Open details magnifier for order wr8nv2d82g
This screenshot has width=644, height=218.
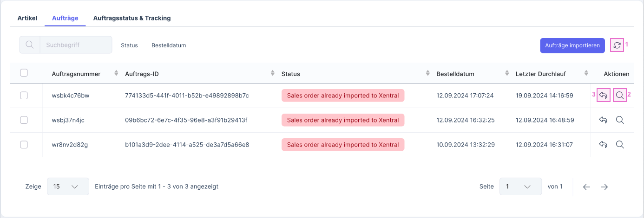point(620,145)
